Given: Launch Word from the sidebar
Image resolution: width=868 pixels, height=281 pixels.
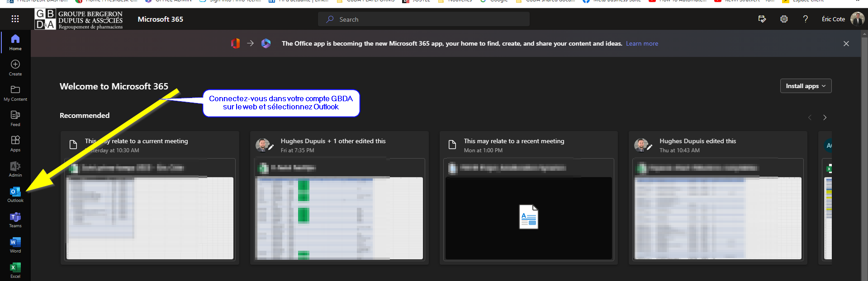Looking at the screenshot, I should [x=15, y=245].
